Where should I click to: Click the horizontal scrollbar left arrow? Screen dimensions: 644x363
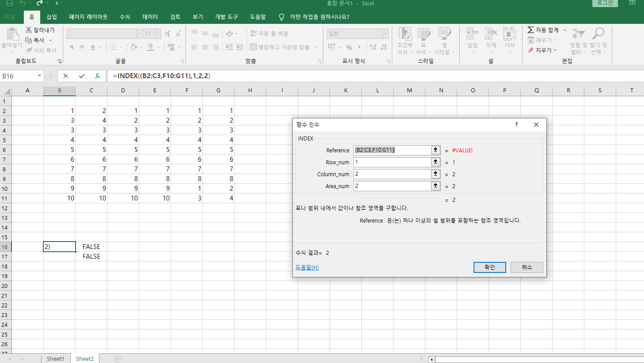tap(432, 359)
